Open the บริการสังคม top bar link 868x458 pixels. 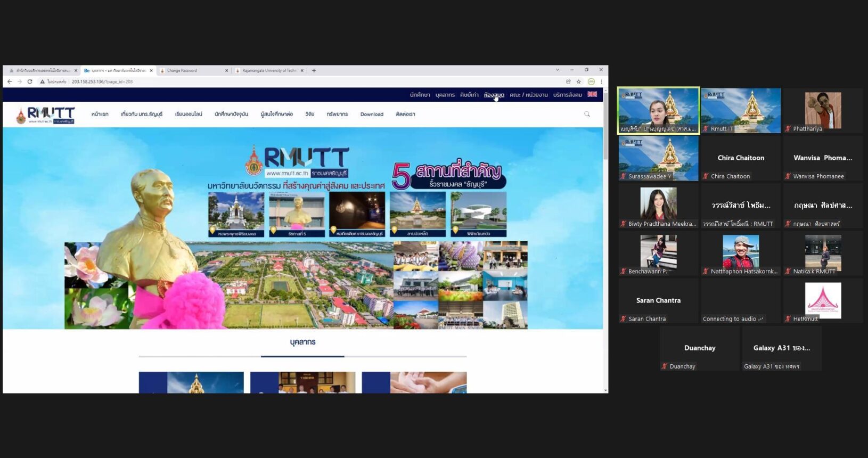tap(567, 95)
